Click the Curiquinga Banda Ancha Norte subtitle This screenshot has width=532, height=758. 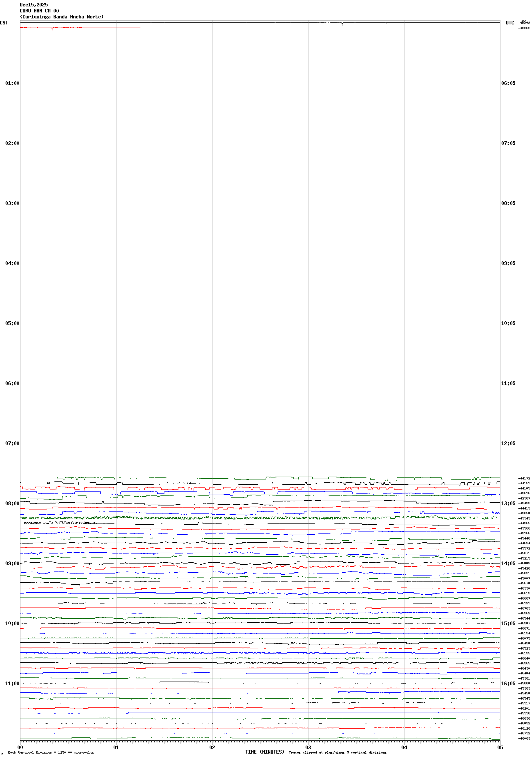(62, 17)
